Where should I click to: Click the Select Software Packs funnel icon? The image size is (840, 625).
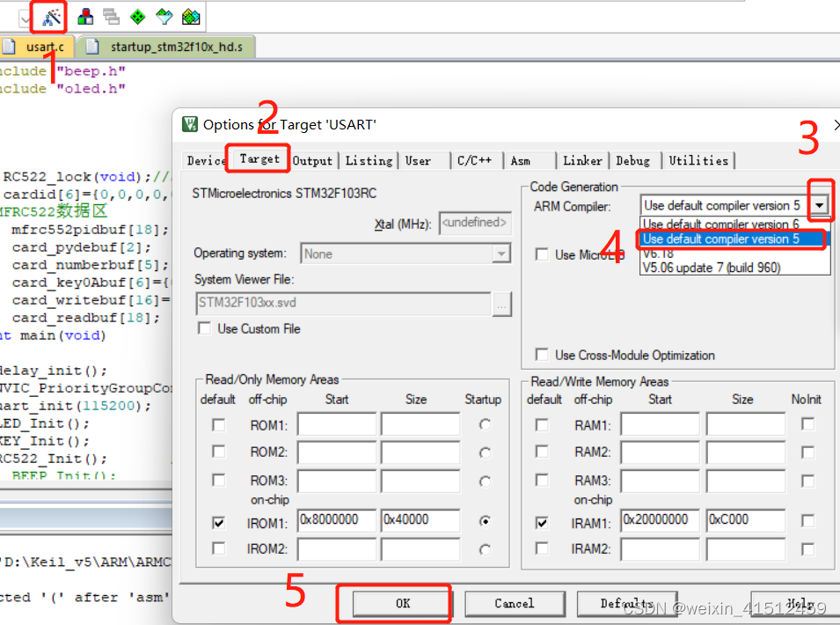point(164,16)
